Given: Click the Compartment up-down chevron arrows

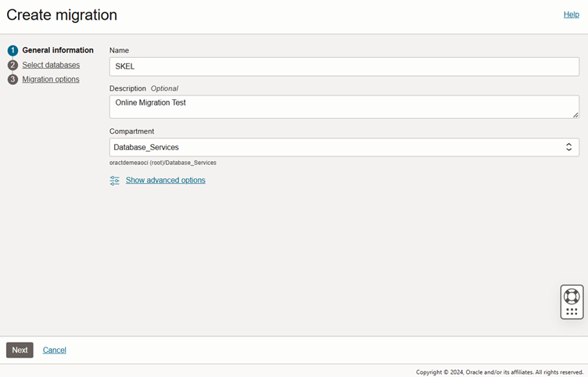Looking at the screenshot, I should (568, 147).
